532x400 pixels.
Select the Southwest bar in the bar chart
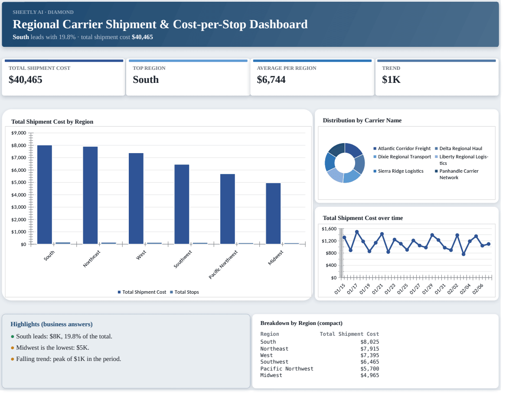coord(182,204)
